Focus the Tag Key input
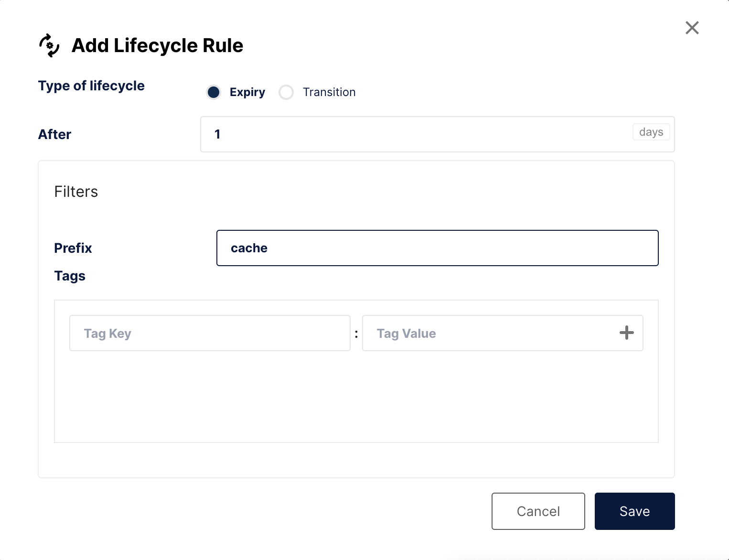Image resolution: width=729 pixels, height=560 pixels. pos(210,333)
